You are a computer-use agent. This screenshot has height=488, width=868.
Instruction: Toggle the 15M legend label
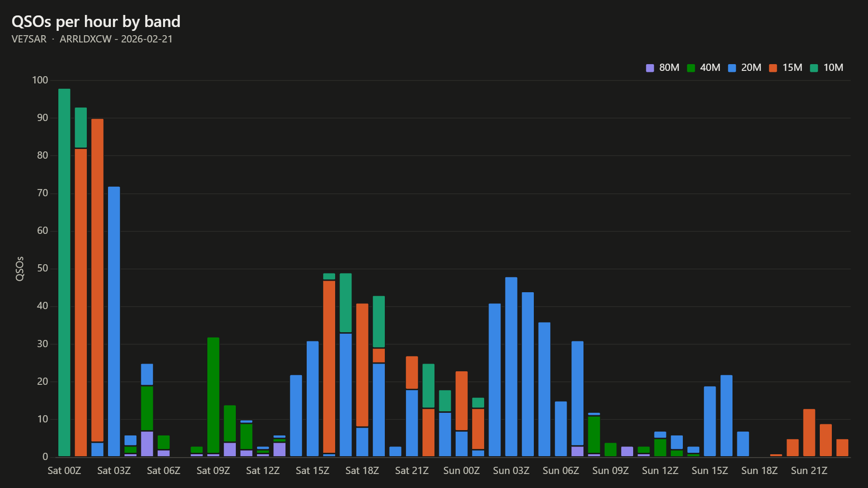[792, 68]
